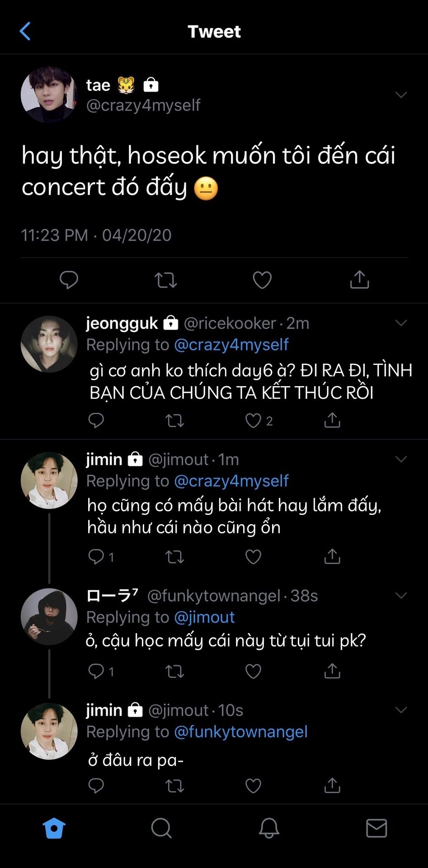428x868 pixels.
Task: Retweet jimin's tweet about good songs
Action: [x=174, y=557]
